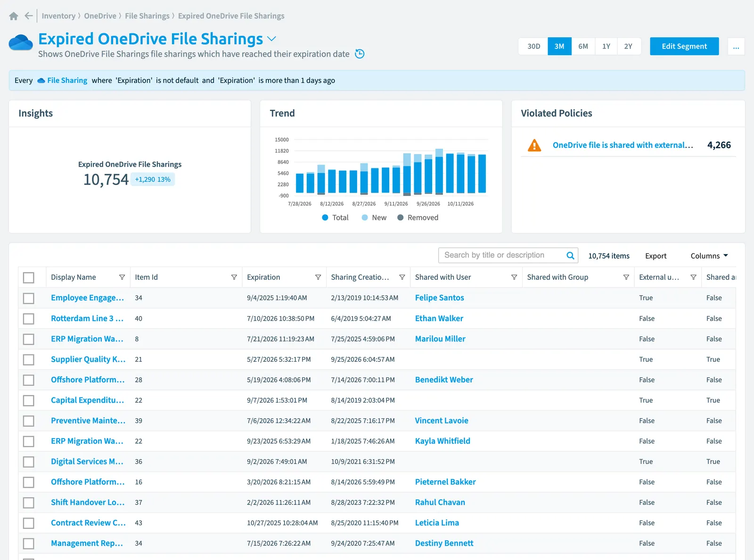The width and height of the screenshot is (754, 560).
Task: Go to the home icon
Action: 14,16
